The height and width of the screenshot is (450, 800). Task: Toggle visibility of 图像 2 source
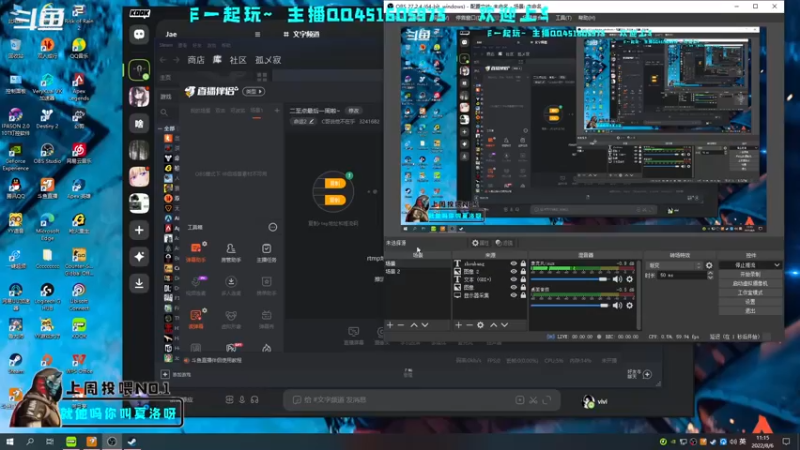point(514,271)
